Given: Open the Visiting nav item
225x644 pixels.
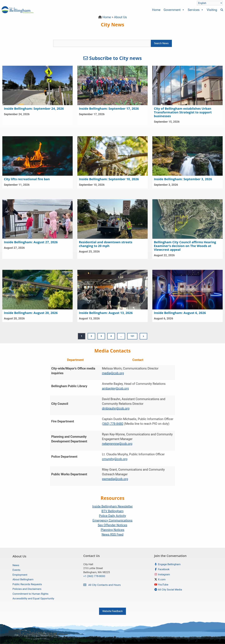Looking at the screenshot, I should [x=212, y=10].
